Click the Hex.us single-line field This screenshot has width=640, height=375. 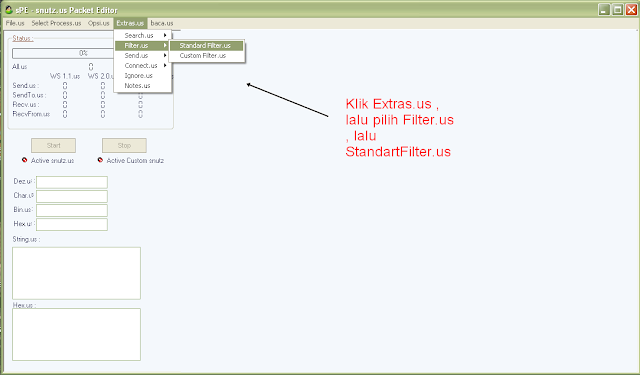(72, 224)
